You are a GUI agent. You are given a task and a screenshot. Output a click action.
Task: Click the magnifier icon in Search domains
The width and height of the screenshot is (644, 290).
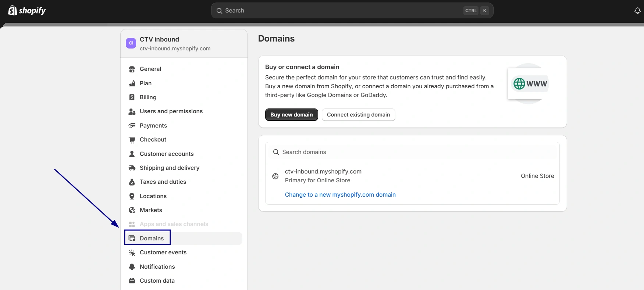pyautogui.click(x=276, y=152)
